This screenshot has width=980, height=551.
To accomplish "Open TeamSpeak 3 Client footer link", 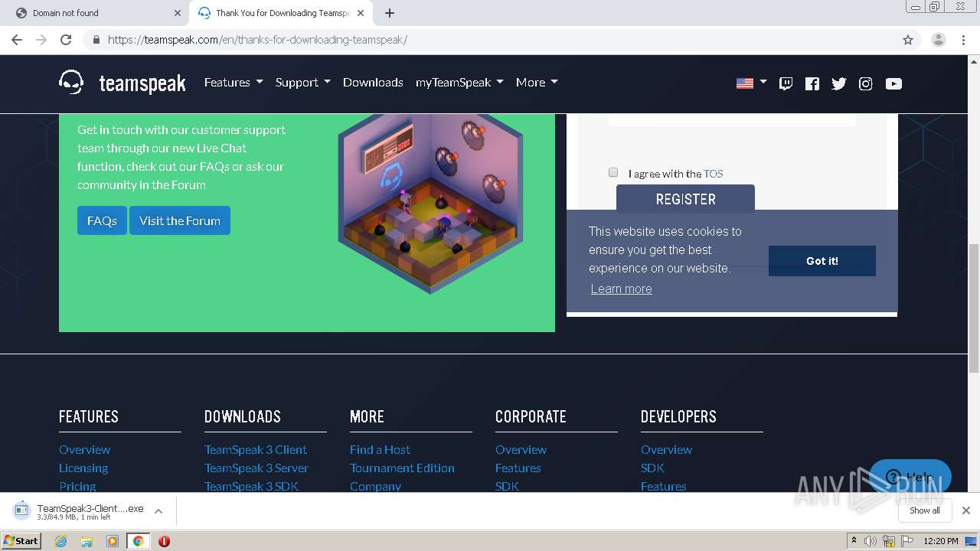I will coord(256,449).
